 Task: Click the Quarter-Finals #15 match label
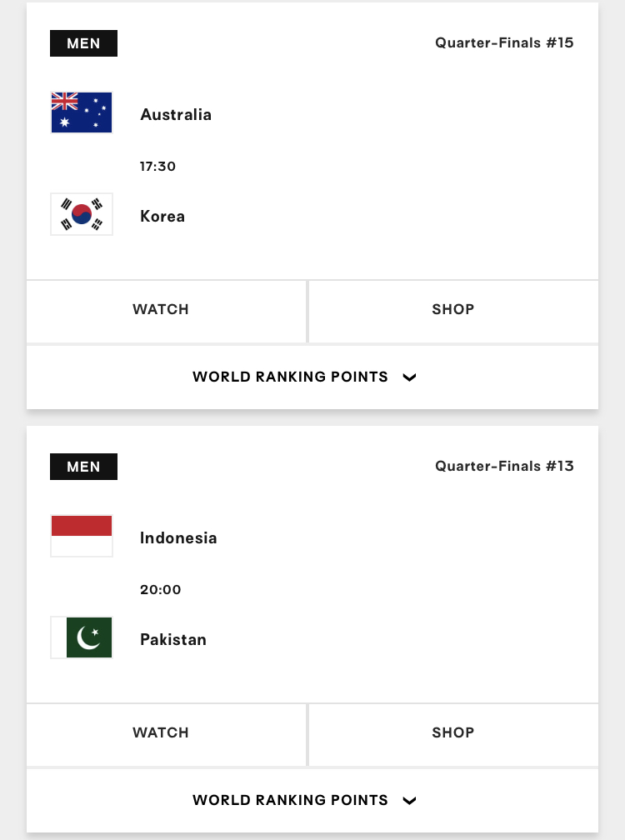(504, 42)
